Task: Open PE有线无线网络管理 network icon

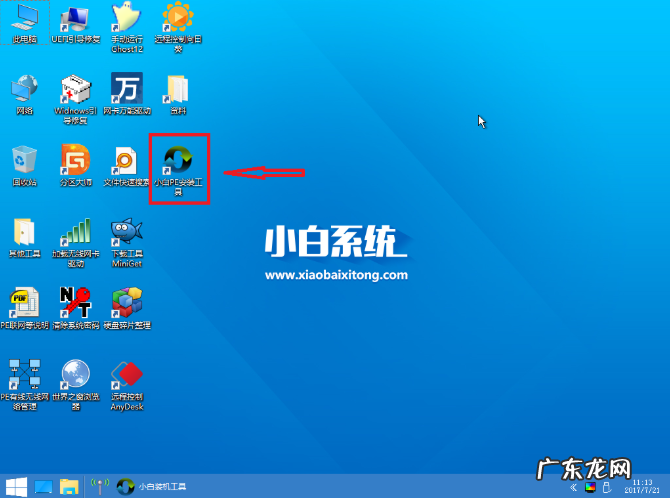Action: click(24, 377)
